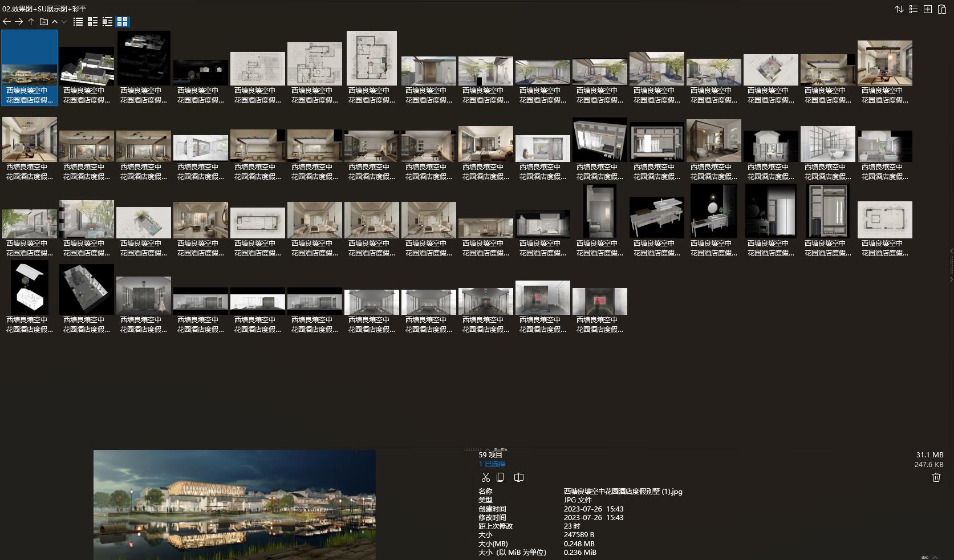
Task: Collapse panel using up chevron arrow
Action: click(54, 22)
